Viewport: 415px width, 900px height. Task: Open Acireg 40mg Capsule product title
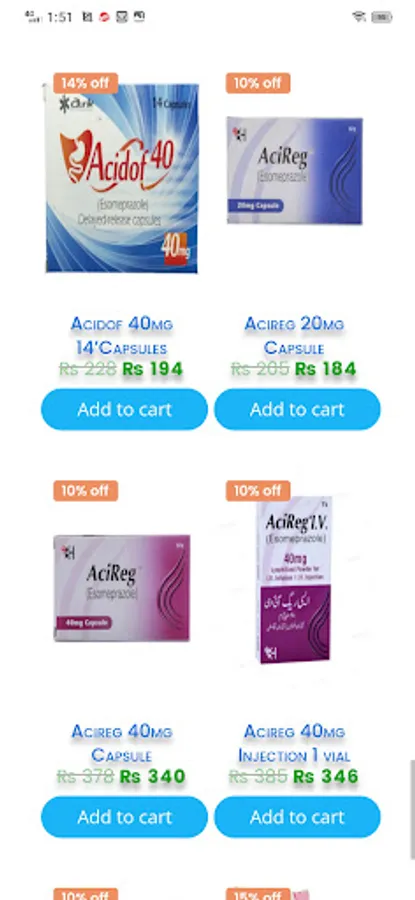(122, 743)
